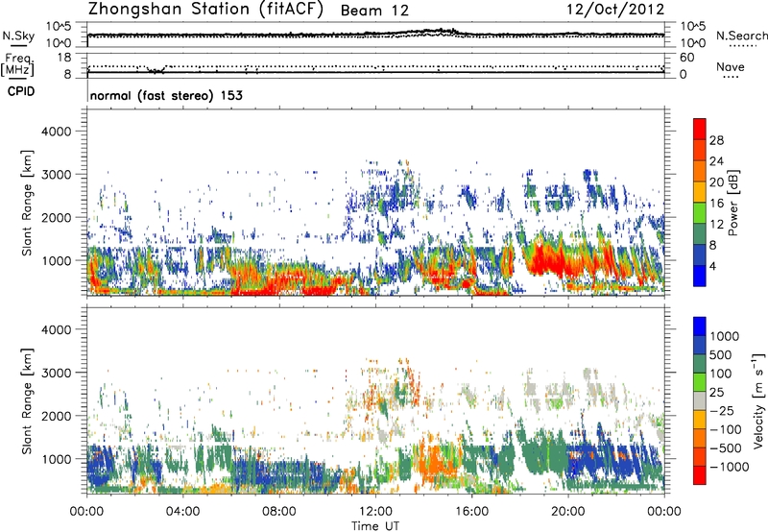Pick the yellow segment of Velocity colorbar
Viewport: 768px width, 532px height.
tap(700, 420)
